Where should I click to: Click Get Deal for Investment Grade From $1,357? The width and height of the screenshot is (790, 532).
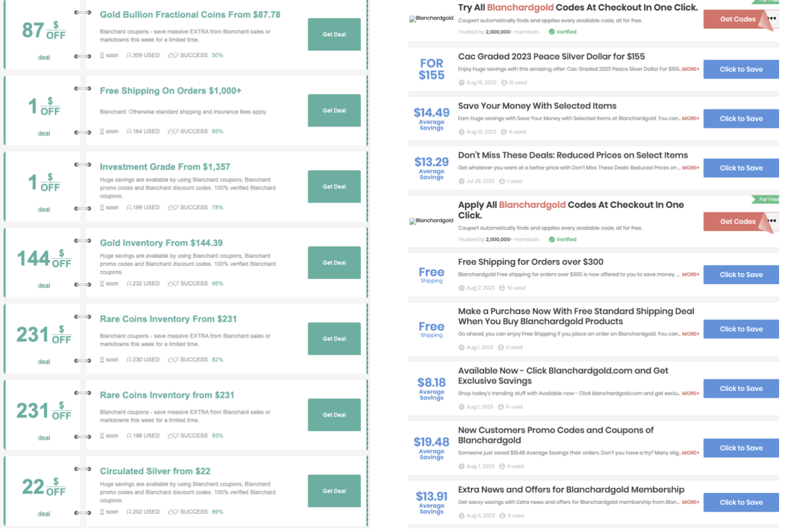334,187
